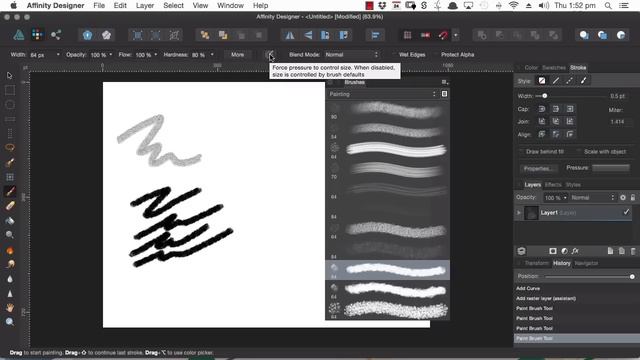640x360 pixels.
Task: Open the brush Opacity dropdown arrow
Action: pyautogui.click(x=111, y=55)
